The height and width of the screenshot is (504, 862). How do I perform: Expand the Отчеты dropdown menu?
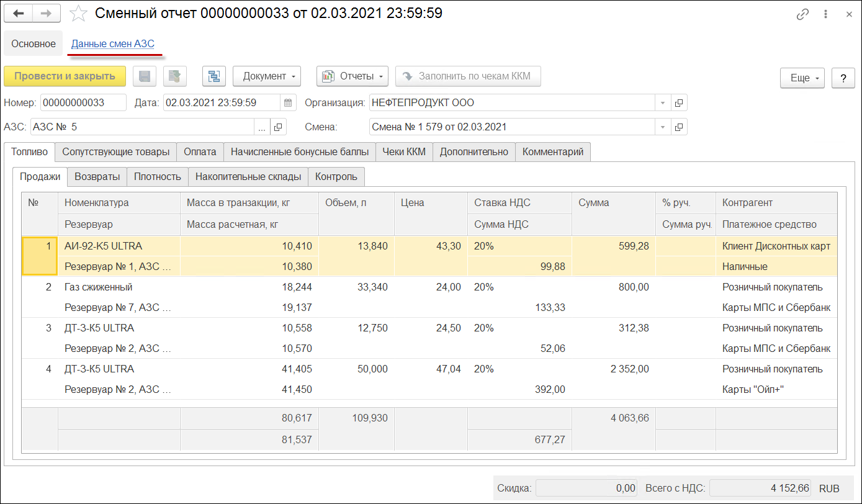tap(352, 76)
